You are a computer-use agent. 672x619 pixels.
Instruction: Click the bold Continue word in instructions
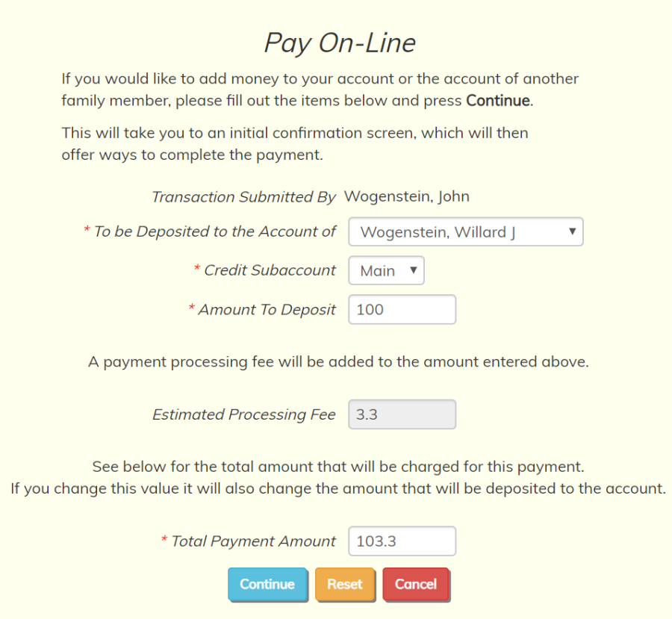pyautogui.click(x=498, y=100)
